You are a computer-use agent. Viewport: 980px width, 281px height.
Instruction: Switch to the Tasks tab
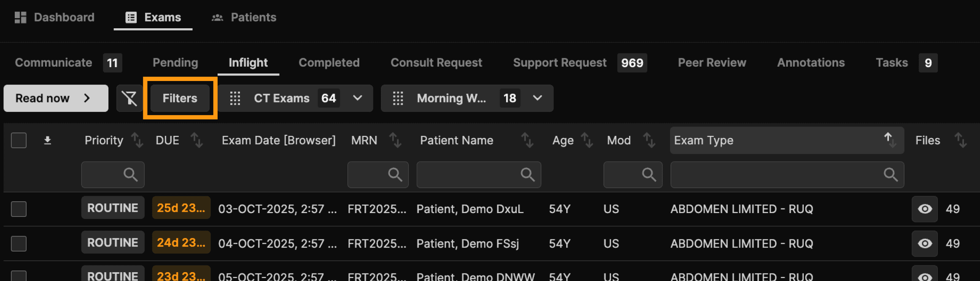[892, 63]
